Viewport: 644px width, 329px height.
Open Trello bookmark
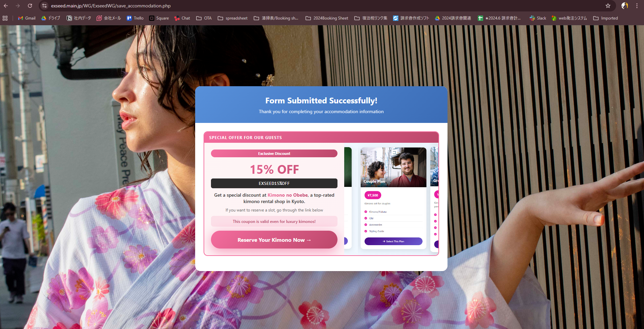(135, 18)
